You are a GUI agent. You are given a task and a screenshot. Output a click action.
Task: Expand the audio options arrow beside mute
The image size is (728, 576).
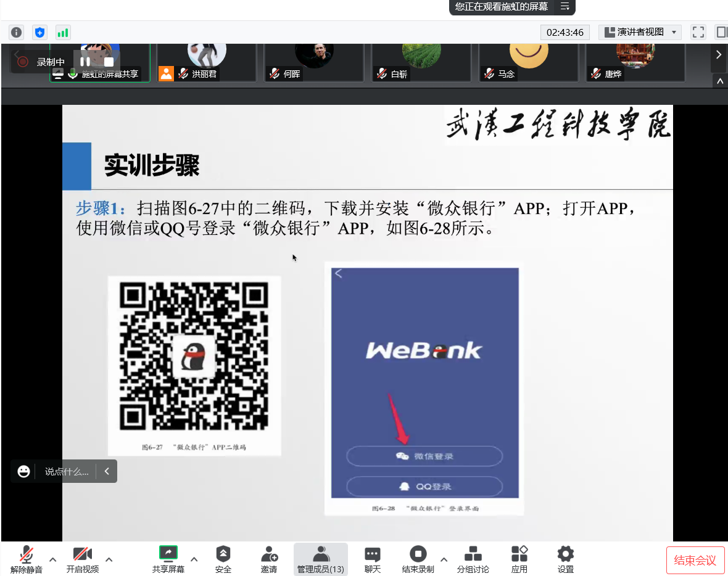click(x=53, y=559)
